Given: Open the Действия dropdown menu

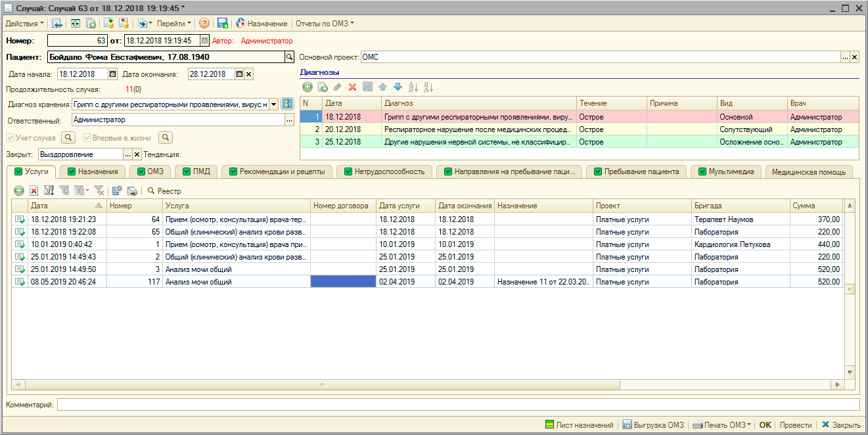Looking at the screenshot, I should (24, 23).
